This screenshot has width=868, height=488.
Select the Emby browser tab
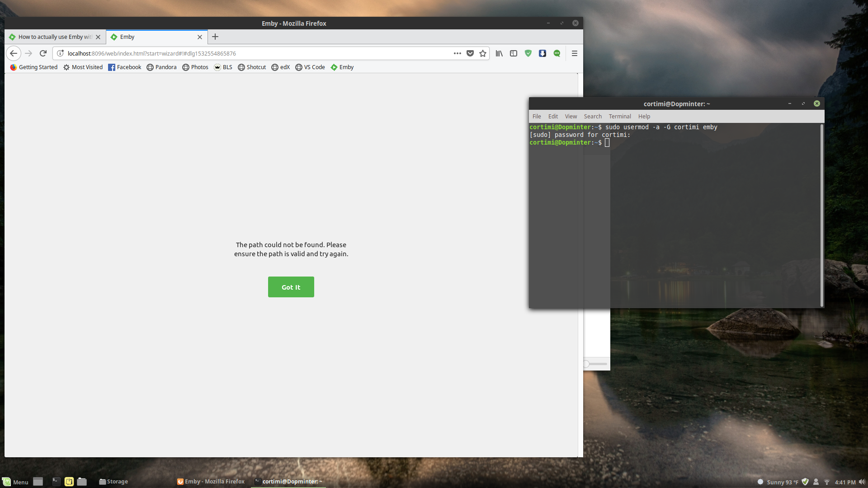point(157,37)
